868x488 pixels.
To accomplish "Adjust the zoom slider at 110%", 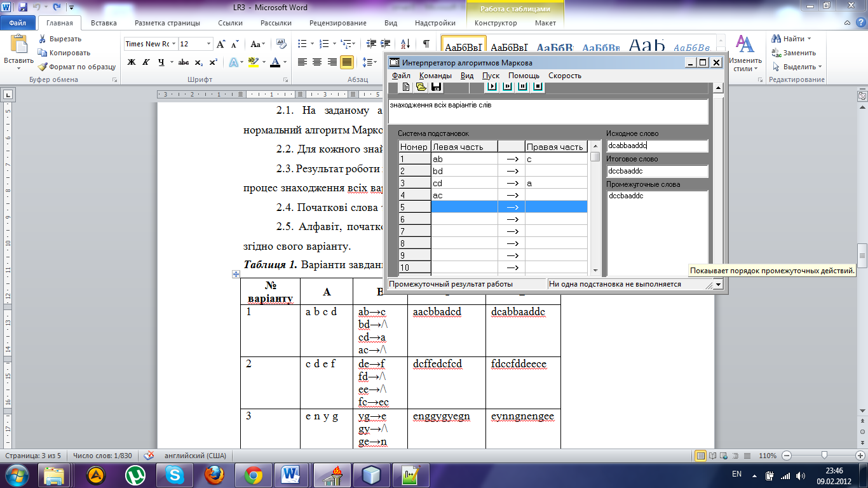I will pos(824,456).
